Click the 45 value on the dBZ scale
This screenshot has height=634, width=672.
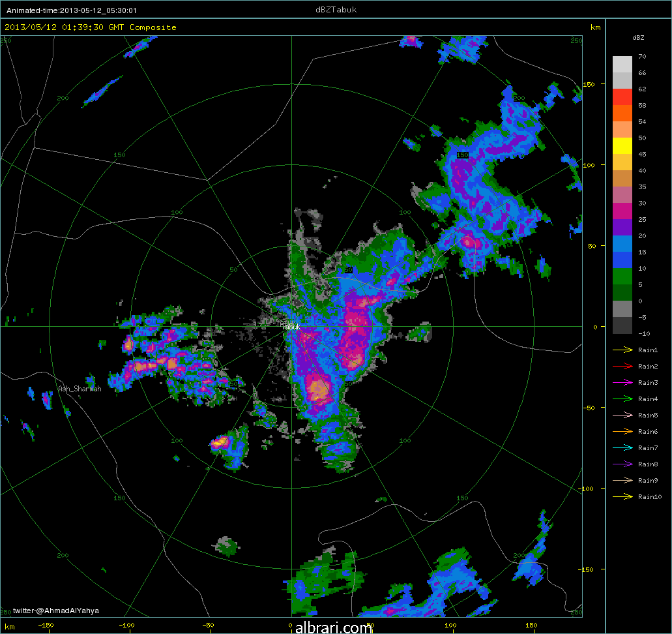coord(642,154)
